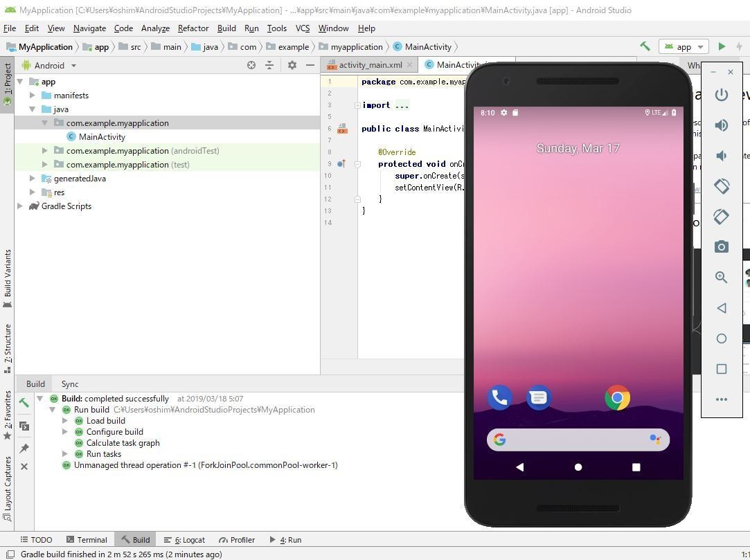Viewport: 750px width, 560px height.
Task: Open the app run configuration dropdown
Action: (x=684, y=46)
